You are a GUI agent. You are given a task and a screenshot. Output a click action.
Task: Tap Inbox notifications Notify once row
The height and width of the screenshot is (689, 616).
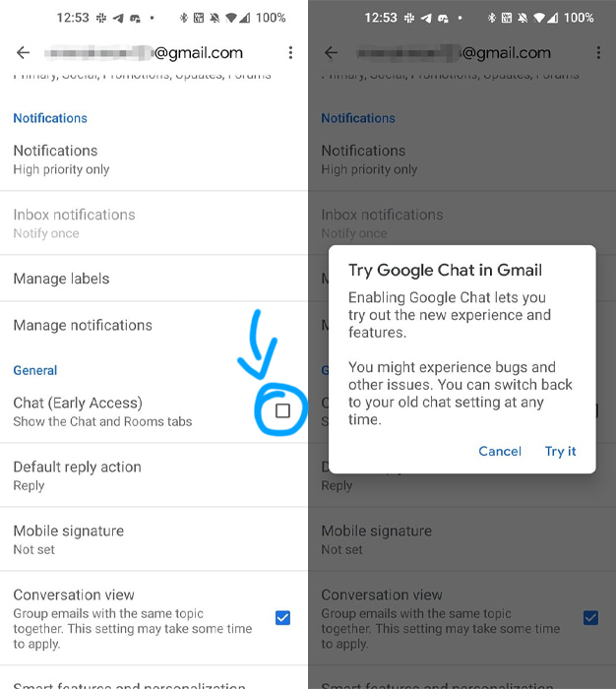coord(154,223)
